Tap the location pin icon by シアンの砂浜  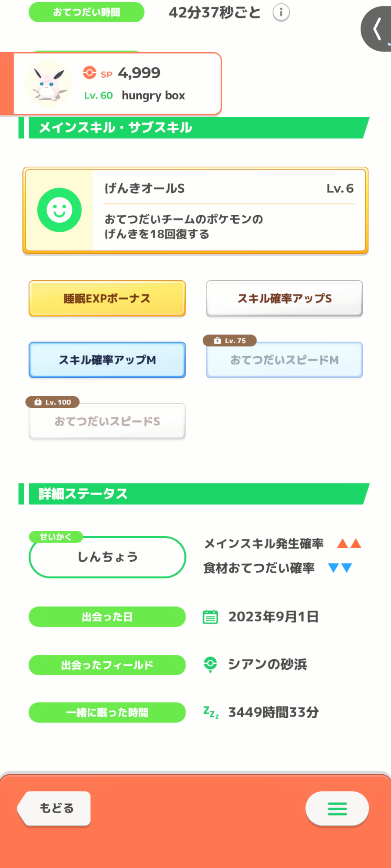click(x=211, y=664)
